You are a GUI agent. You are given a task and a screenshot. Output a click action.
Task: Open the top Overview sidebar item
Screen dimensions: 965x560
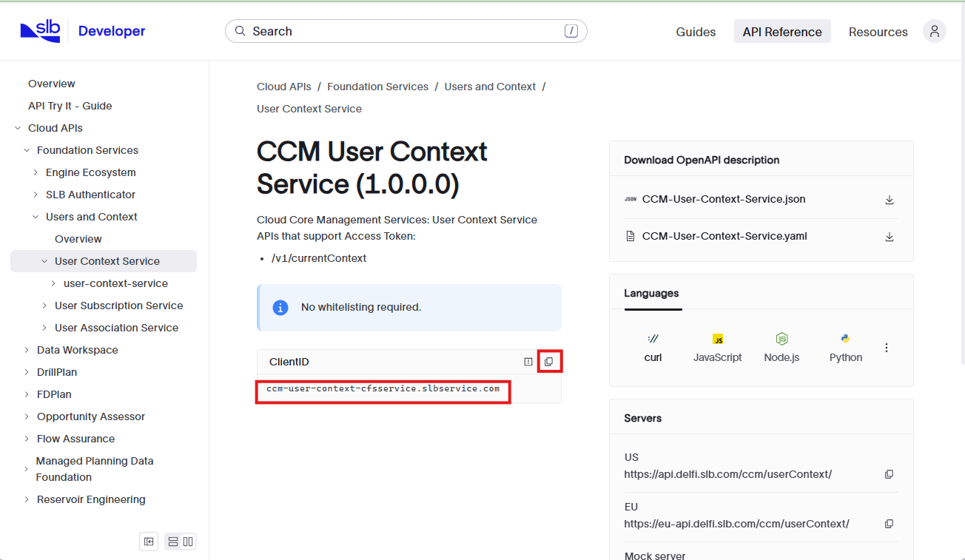(52, 84)
